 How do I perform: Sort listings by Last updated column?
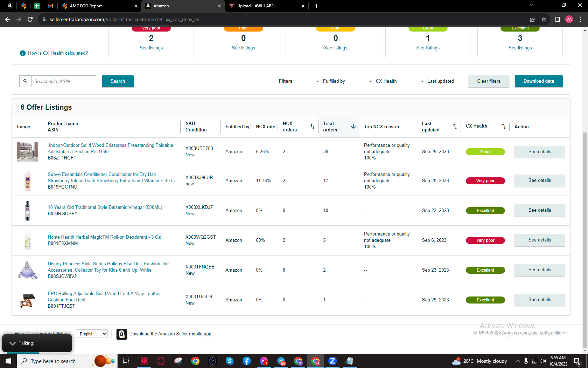(455, 127)
